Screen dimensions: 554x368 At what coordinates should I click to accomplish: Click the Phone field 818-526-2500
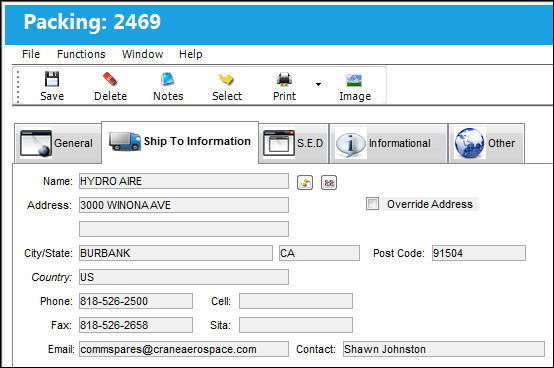136,301
